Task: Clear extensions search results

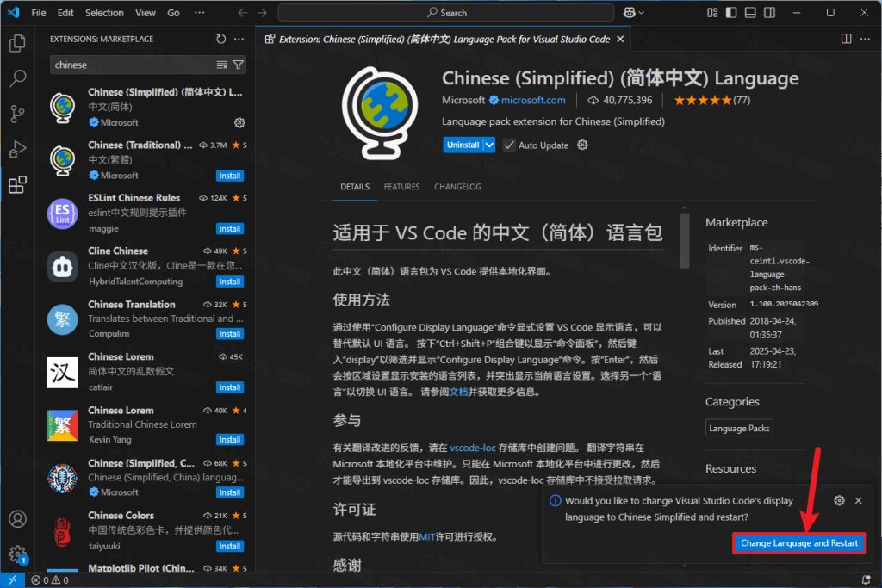Action: [x=221, y=65]
